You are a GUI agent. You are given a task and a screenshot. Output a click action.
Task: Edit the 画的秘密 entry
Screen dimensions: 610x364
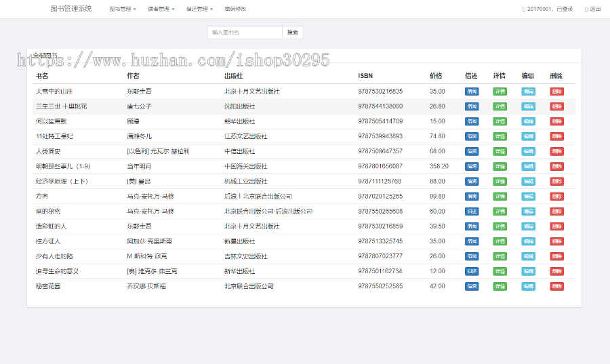click(528, 211)
